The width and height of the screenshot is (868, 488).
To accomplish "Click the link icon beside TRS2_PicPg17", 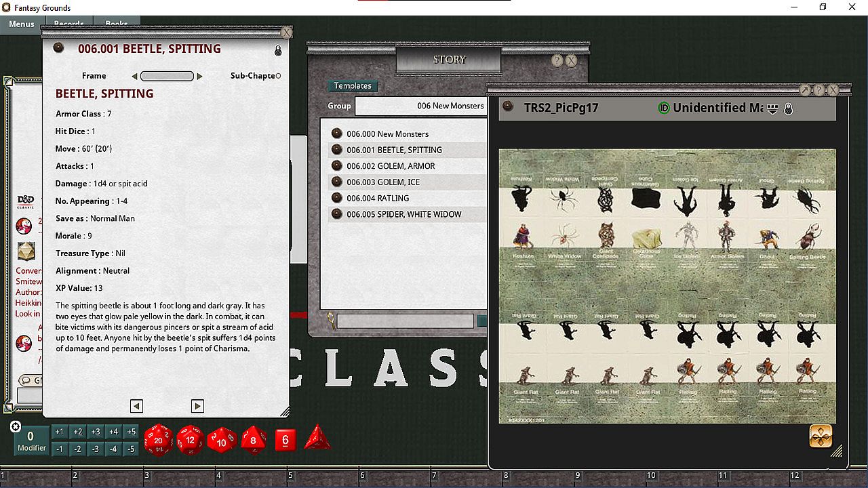I will coord(508,107).
